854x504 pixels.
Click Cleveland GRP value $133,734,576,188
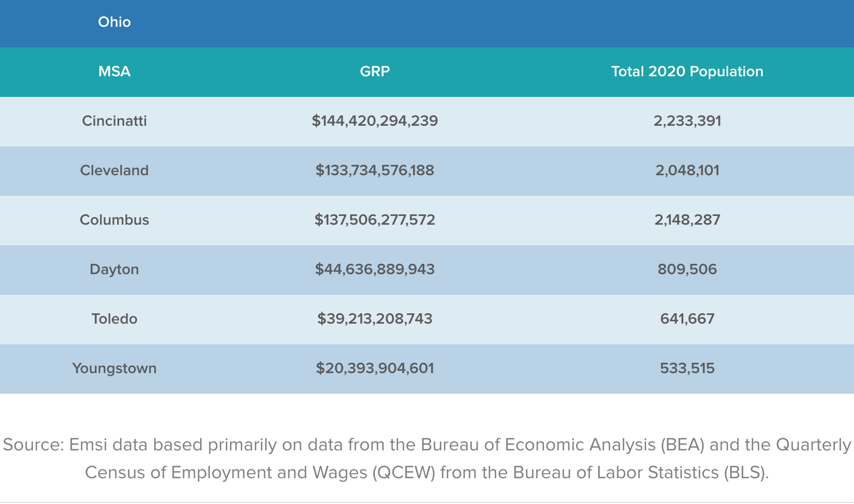tap(375, 171)
